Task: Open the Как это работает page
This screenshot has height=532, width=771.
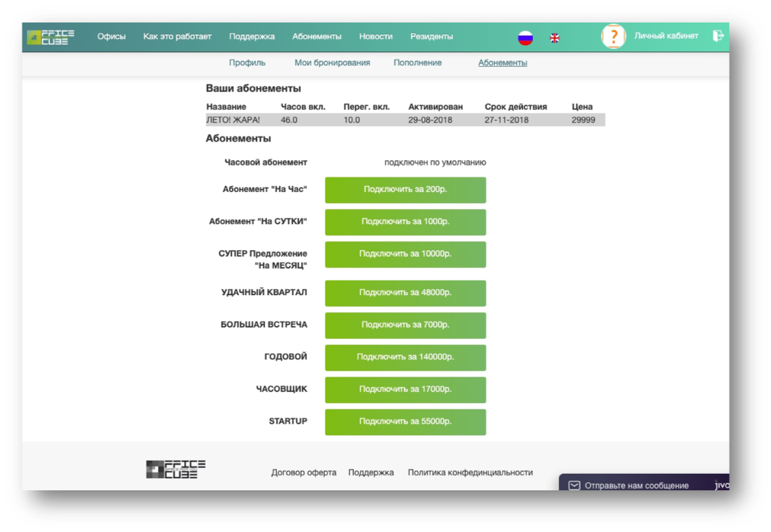Action: coord(177,36)
